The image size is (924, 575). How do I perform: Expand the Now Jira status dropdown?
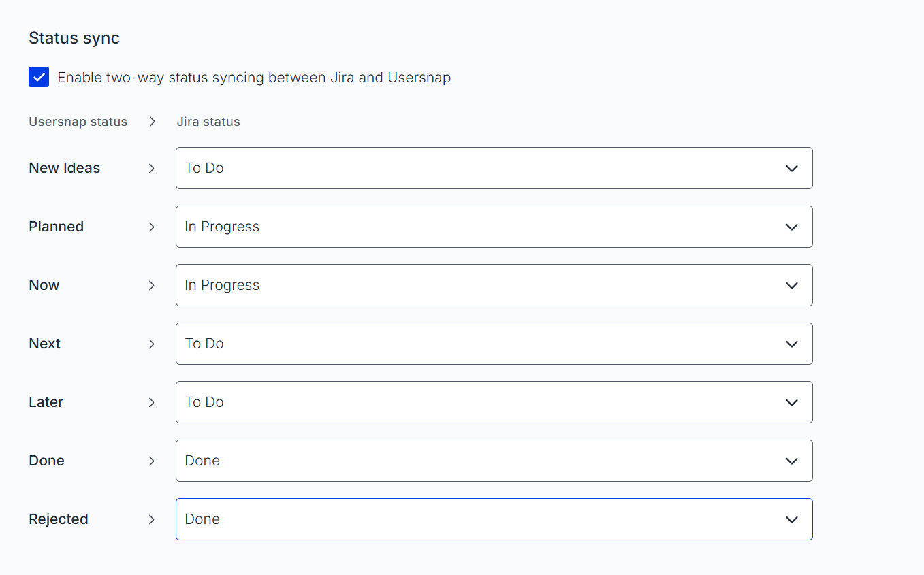(x=494, y=285)
